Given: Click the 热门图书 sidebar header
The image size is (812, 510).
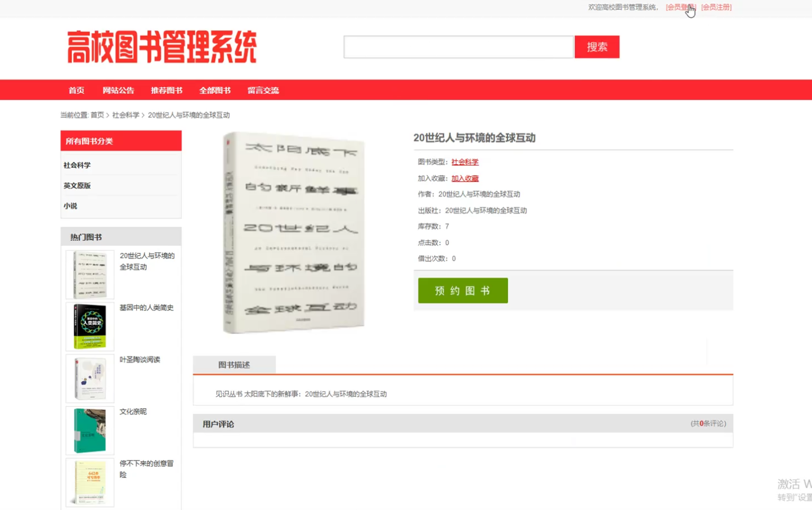Looking at the screenshot, I should [x=121, y=237].
